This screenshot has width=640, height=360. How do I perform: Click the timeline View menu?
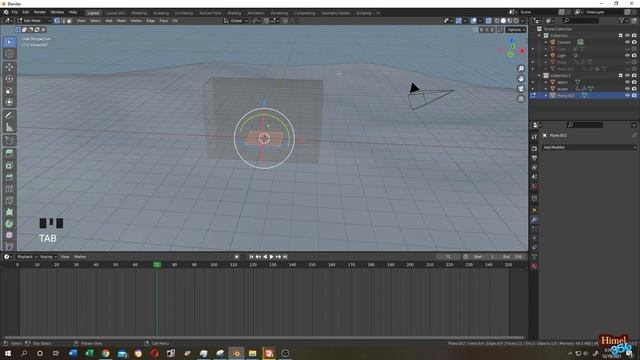[65, 257]
